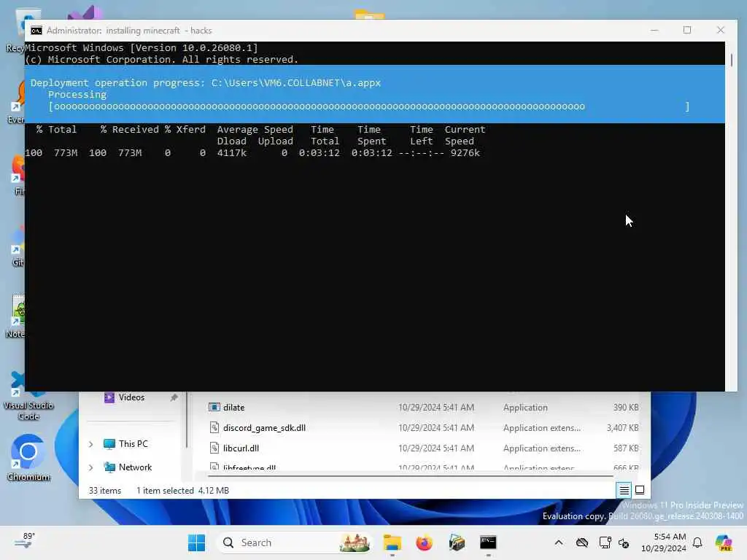
Task: Select the Visual Studio Code desktop shortcut
Action: point(28,396)
